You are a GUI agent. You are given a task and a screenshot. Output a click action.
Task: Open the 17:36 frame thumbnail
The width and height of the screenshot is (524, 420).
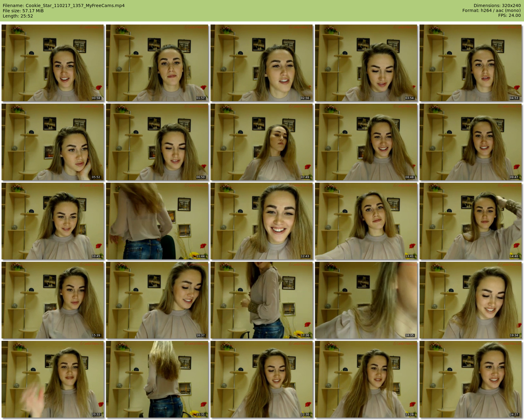[x=262, y=300]
